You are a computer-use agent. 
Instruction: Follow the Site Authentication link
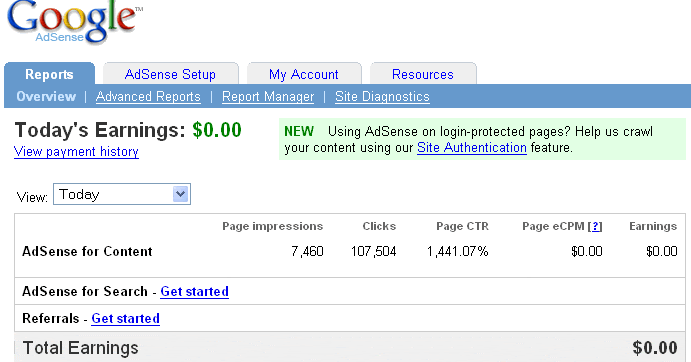click(472, 148)
